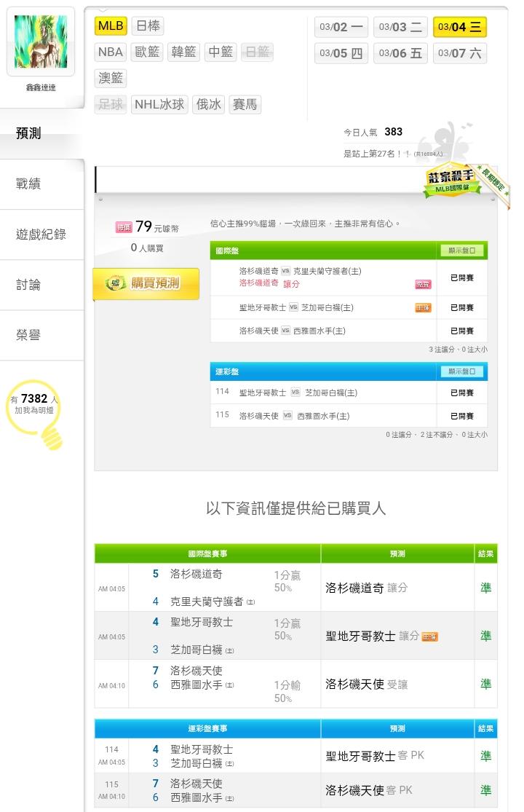Click 洛杉磯天使 客 PK prediction
524x812 pixels.
(x=369, y=790)
